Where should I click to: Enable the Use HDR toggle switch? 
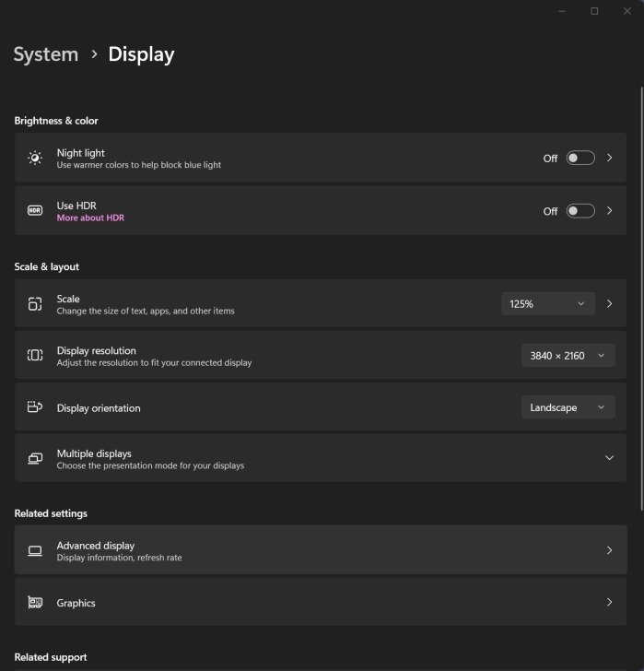[580, 211]
